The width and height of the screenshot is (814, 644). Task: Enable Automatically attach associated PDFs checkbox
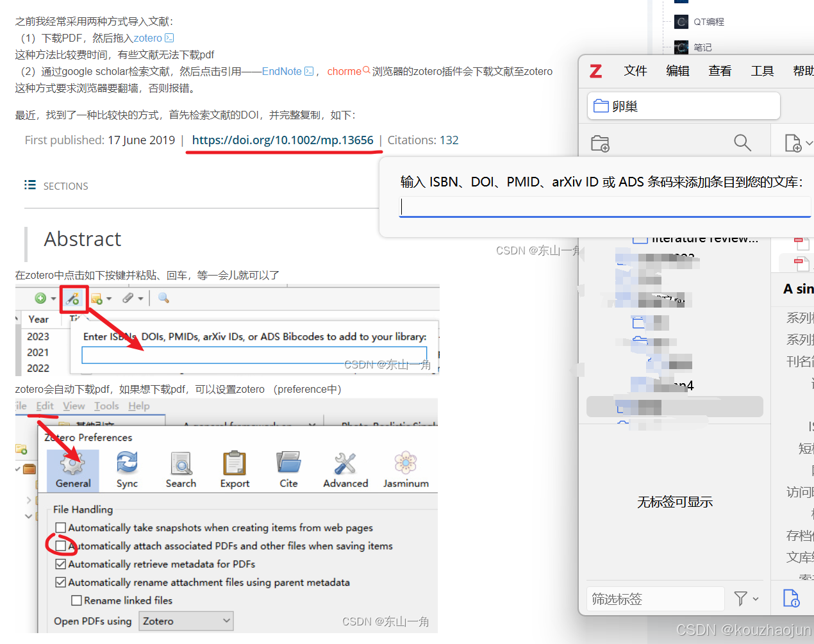click(x=60, y=545)
